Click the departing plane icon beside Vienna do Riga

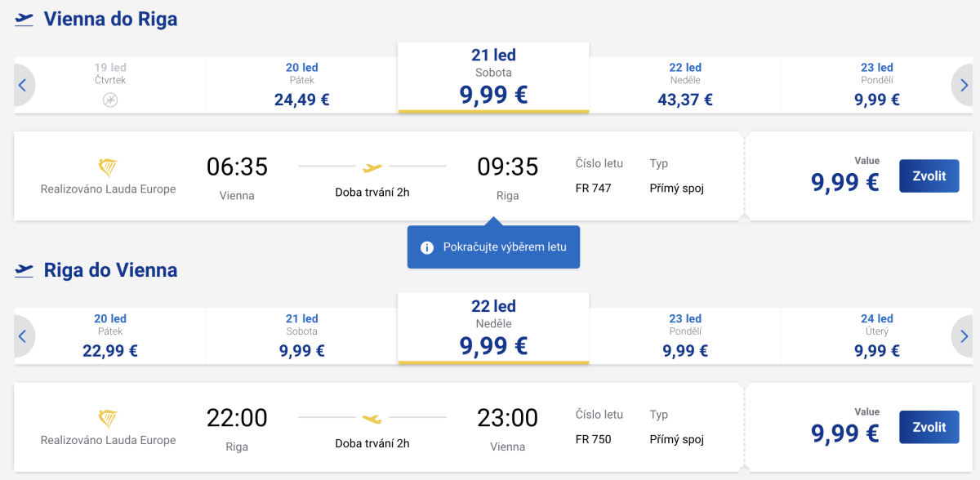pyautogui.click(x=24, y=19)
